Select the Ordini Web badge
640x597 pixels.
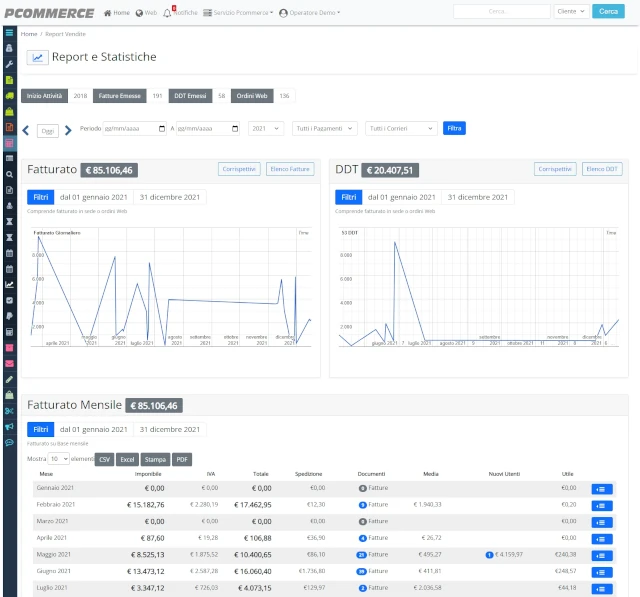(252, 96)
